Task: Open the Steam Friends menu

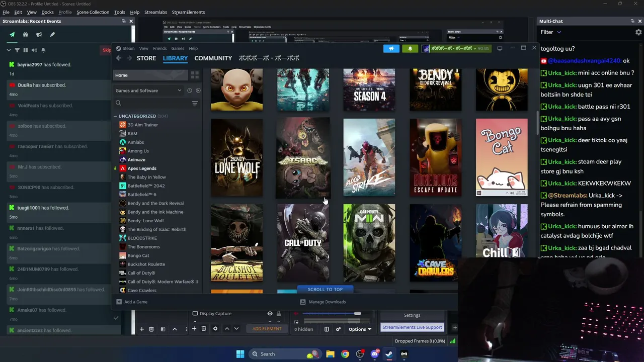Action: pyautogui.click(x=159, y=49)
